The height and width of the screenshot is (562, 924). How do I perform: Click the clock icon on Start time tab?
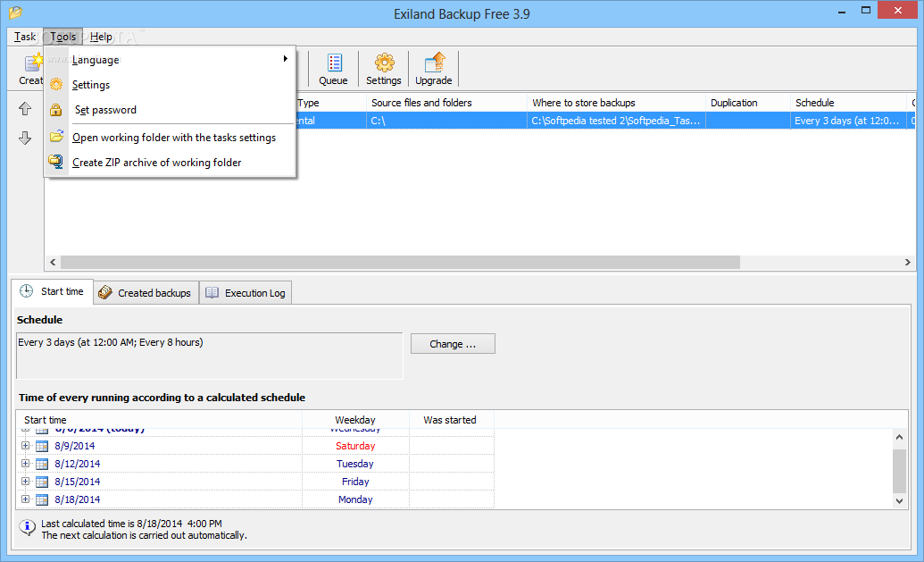point(27,291)
